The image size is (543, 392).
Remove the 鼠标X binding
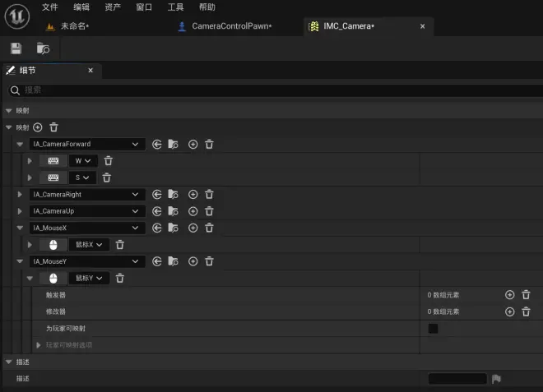coord(120,245)
